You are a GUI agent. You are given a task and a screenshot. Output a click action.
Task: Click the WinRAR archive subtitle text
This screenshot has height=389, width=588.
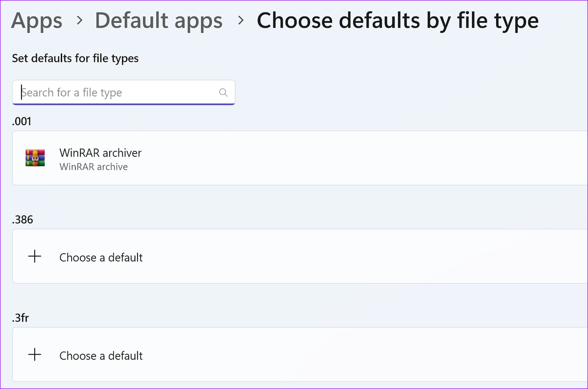(x=93, y=167)
